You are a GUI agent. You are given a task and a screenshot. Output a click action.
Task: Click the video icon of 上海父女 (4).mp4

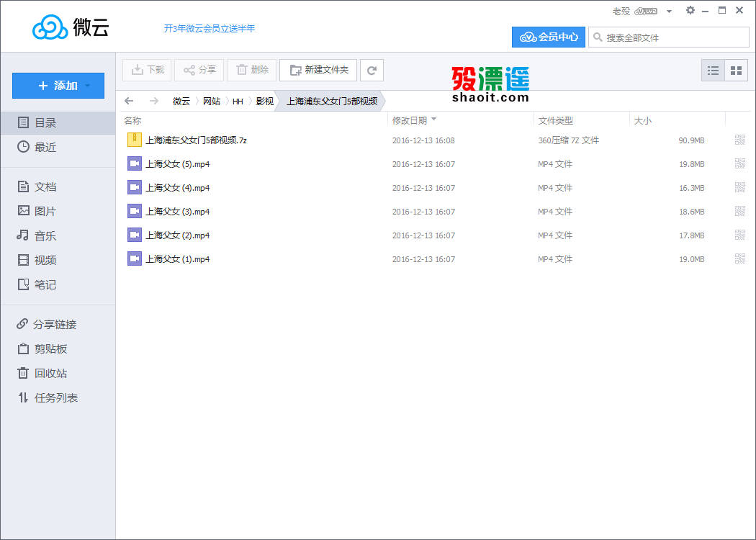(135, 187)
